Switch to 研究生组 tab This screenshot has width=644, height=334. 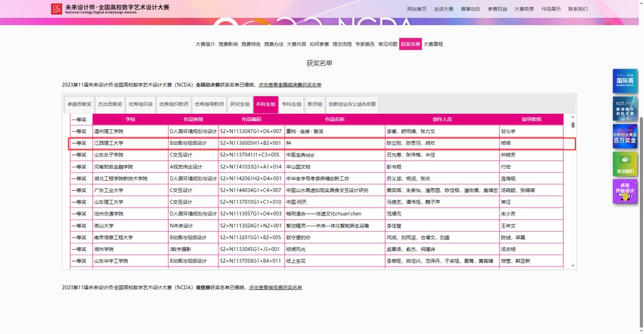click(x=240, y=104)
